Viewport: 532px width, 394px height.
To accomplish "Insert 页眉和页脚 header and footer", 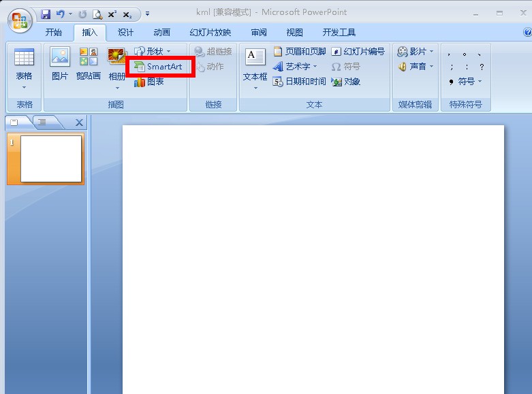I will [x=300, y=51].
